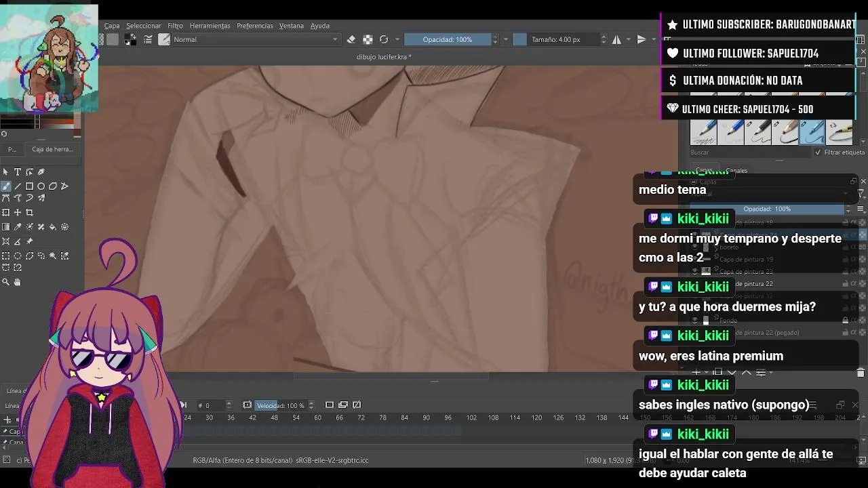
Task: Open the brush settings editor
Action: tap(148, 39)
